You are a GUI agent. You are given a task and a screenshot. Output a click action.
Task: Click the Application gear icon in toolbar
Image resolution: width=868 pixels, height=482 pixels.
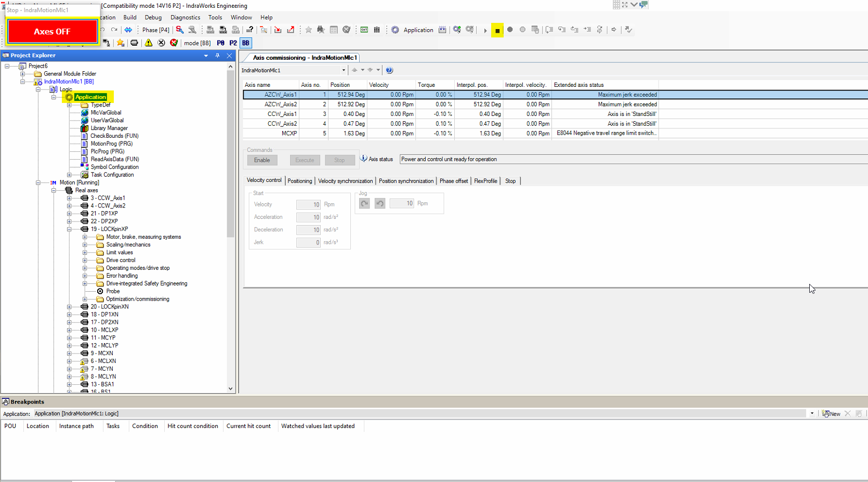pyautogui.click(x=395, y=30)
